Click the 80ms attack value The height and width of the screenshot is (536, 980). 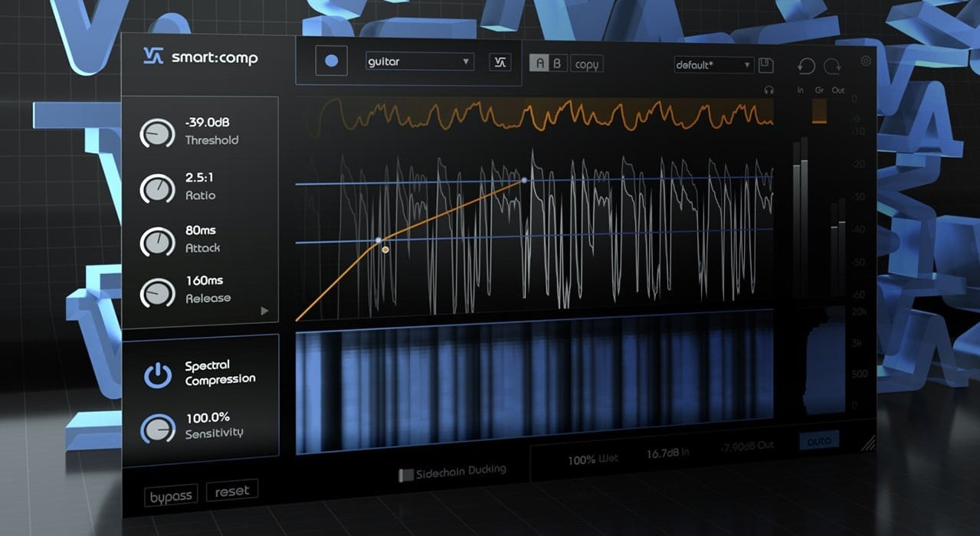202,230
